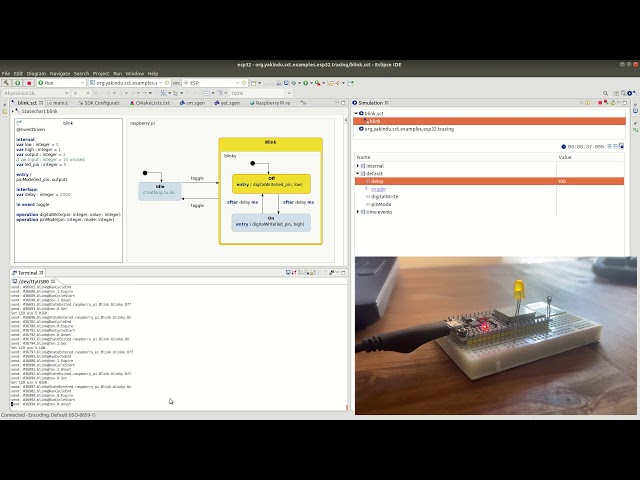640x480 pixels.
Task: Open the Help menu
Action: [x=153, y=73]
